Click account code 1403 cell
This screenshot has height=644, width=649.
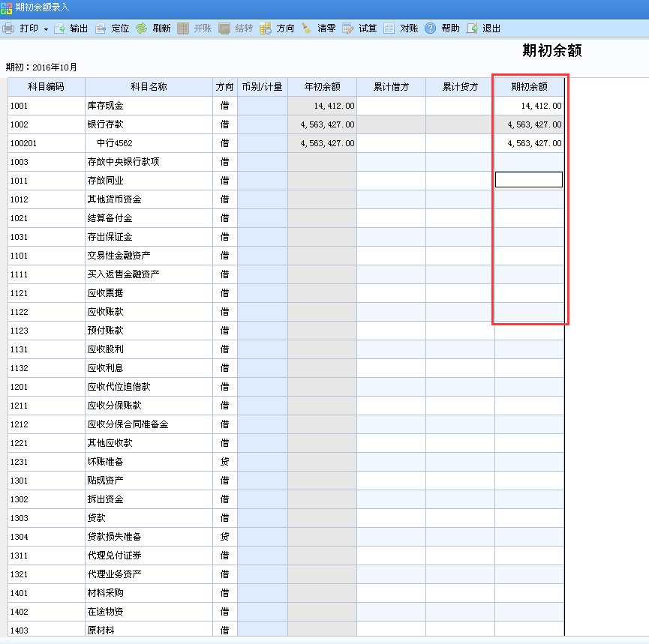(x=47, y=630)
